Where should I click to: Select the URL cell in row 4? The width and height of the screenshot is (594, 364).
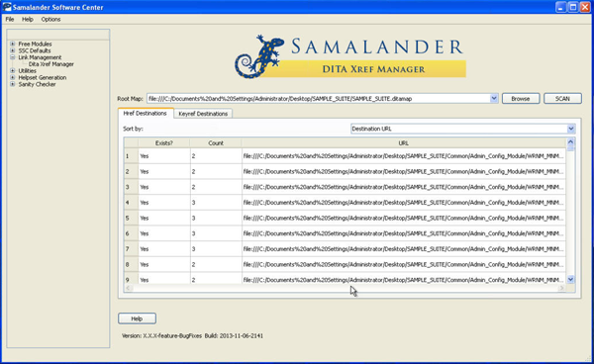tap(404, 203)
